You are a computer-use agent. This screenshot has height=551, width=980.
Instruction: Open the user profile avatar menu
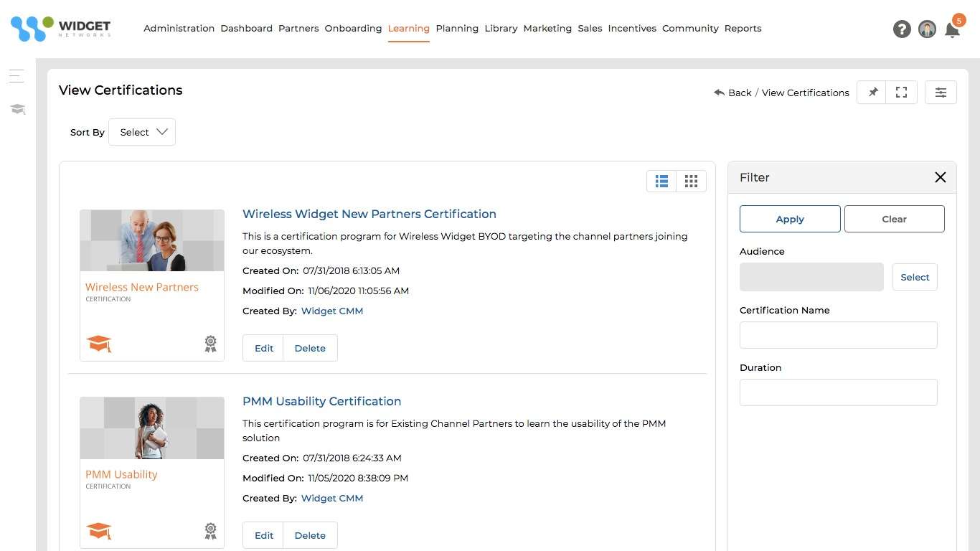[927, 29]
